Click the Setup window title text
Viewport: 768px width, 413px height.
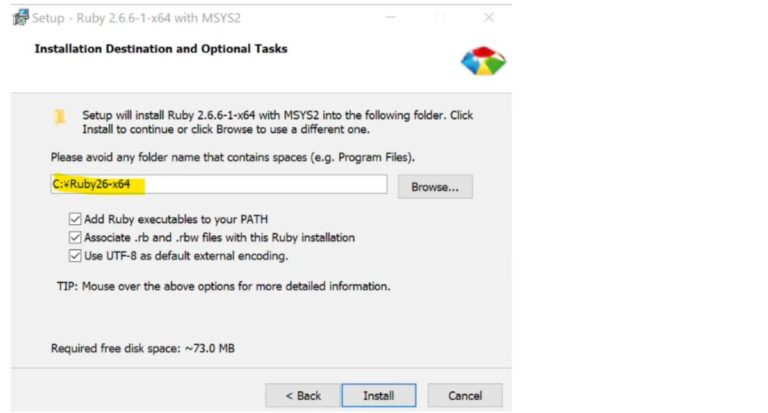tap(136, 18)
